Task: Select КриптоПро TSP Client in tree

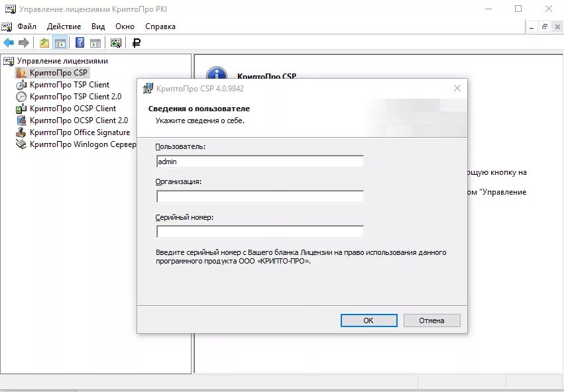Action: point(70,85)
